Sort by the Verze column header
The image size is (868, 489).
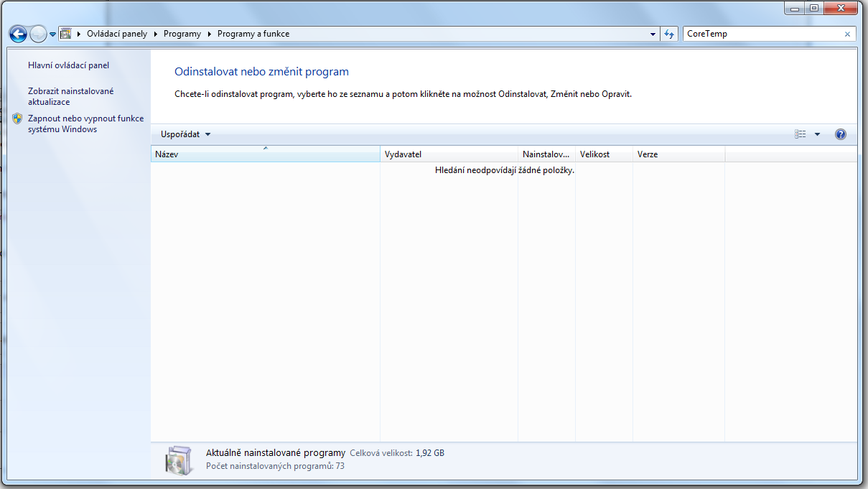[x=678, y=154]
